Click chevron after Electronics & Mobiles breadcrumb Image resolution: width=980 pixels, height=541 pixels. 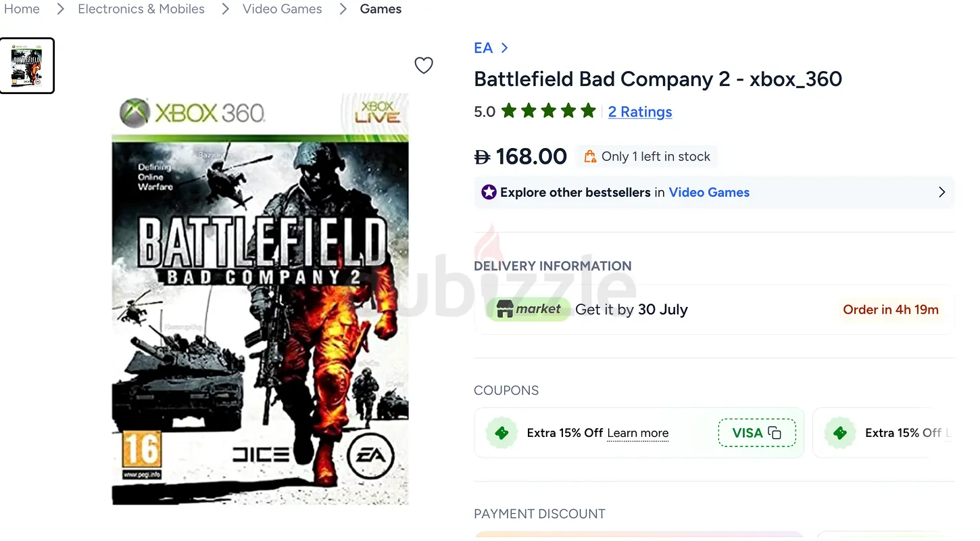coord(225,9)
